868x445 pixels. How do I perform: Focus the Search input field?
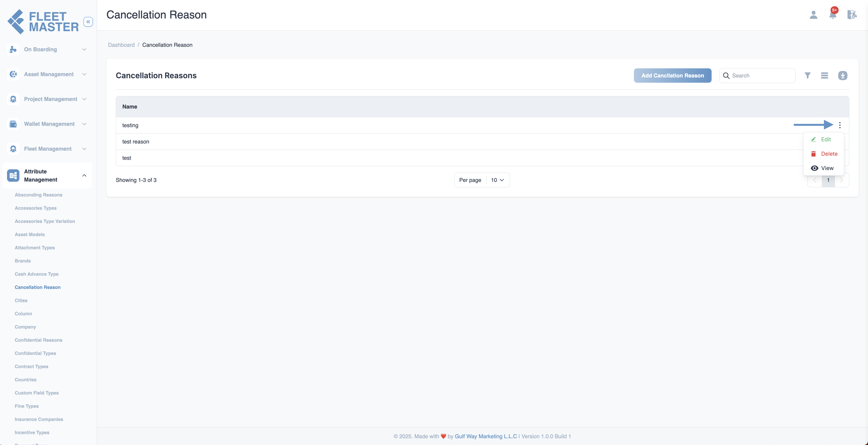[757, 76]
